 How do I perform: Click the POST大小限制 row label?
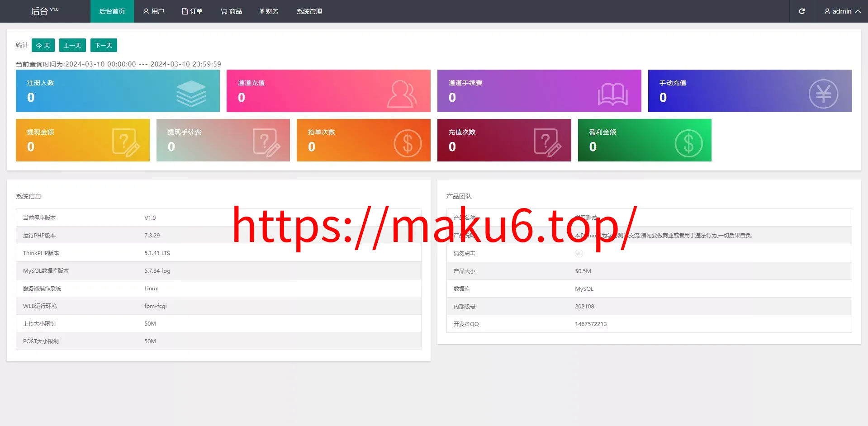(x=41, y=341)
